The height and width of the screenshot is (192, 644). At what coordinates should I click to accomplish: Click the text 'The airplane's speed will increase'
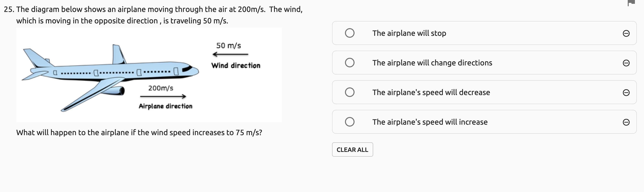(x=430, y=122)
